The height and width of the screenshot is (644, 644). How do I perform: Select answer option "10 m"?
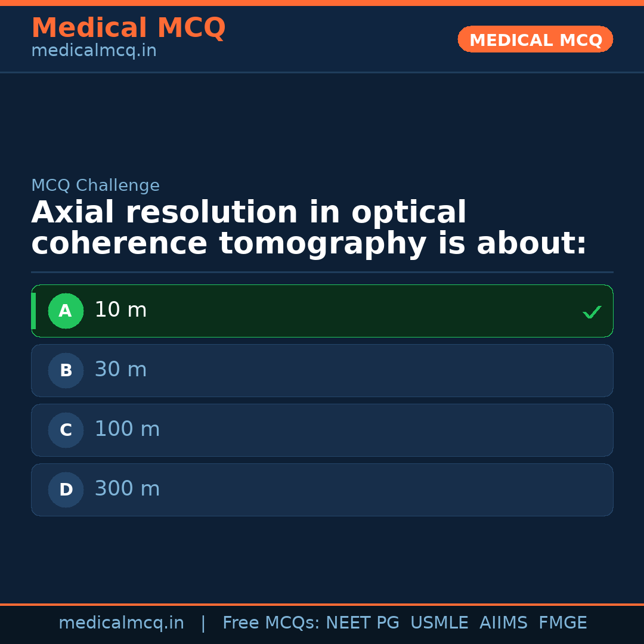click(322, 311)
